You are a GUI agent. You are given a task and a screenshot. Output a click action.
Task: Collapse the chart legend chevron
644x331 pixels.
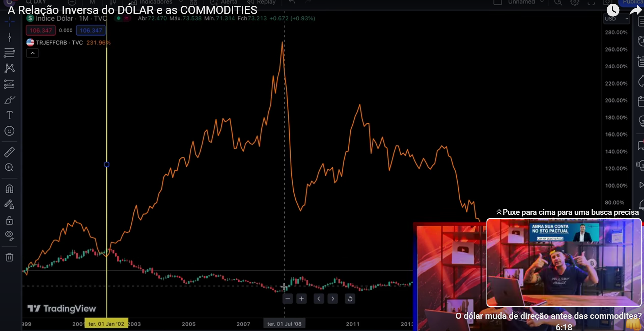click(x=33, y=53)
